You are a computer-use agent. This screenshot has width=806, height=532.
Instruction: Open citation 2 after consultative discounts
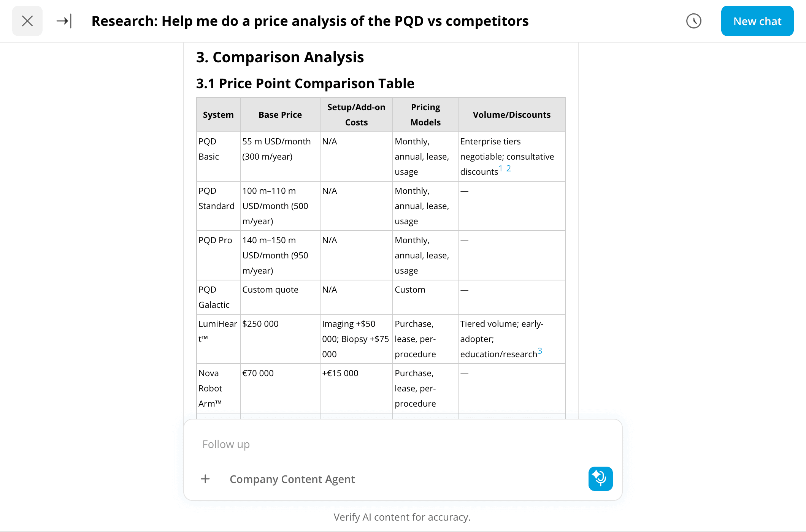(x=509, y=168)
